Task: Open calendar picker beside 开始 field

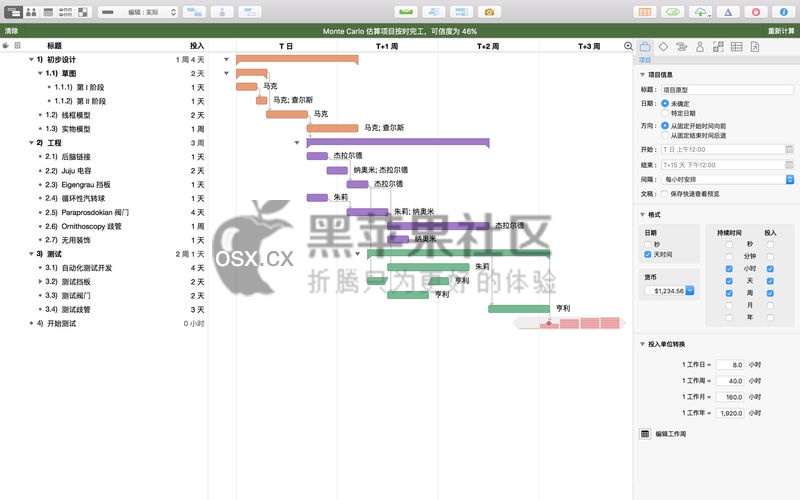Action: [x=789, y=149]
